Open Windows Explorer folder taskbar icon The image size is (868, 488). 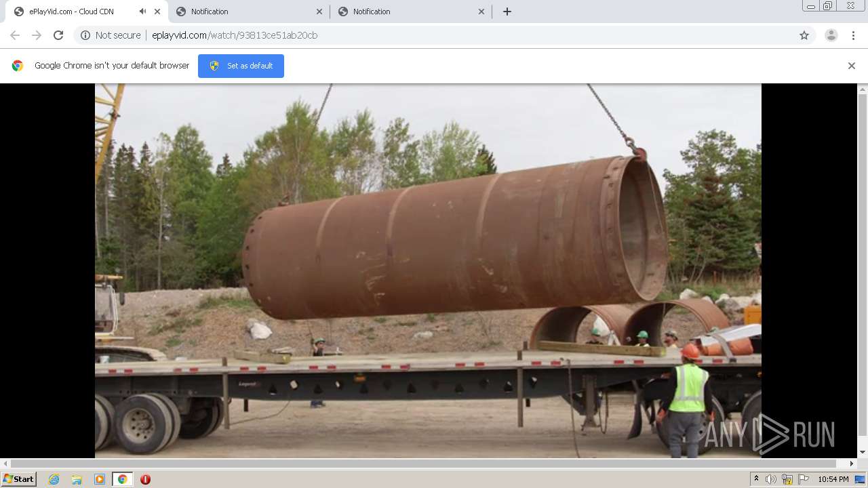pyautogui.click(x=77, y=479)
